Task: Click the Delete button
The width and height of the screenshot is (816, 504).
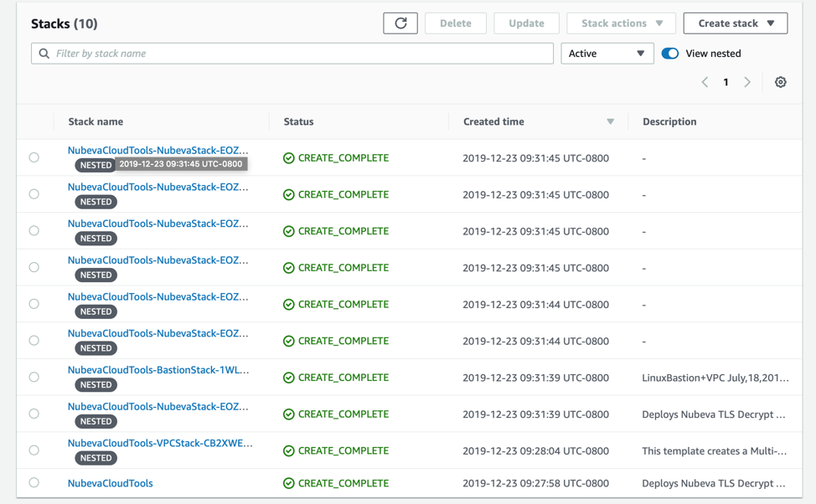Action: [x=456, y=23]
